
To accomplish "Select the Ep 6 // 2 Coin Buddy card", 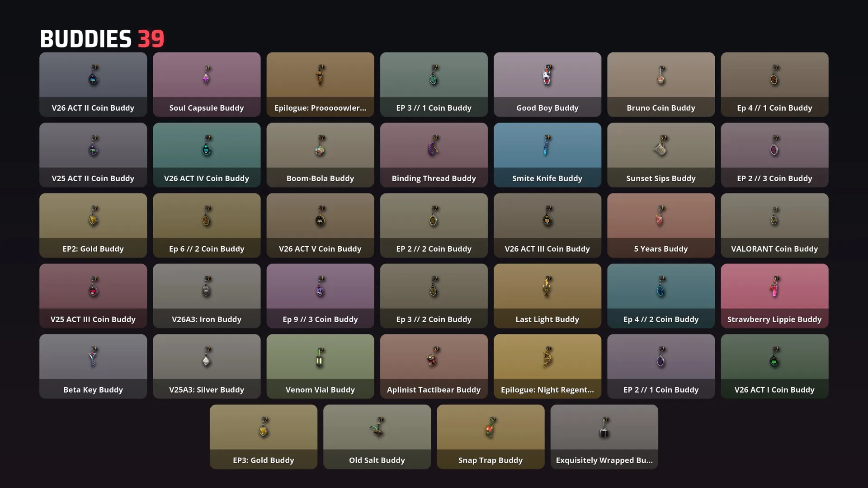I will (207, 225).
